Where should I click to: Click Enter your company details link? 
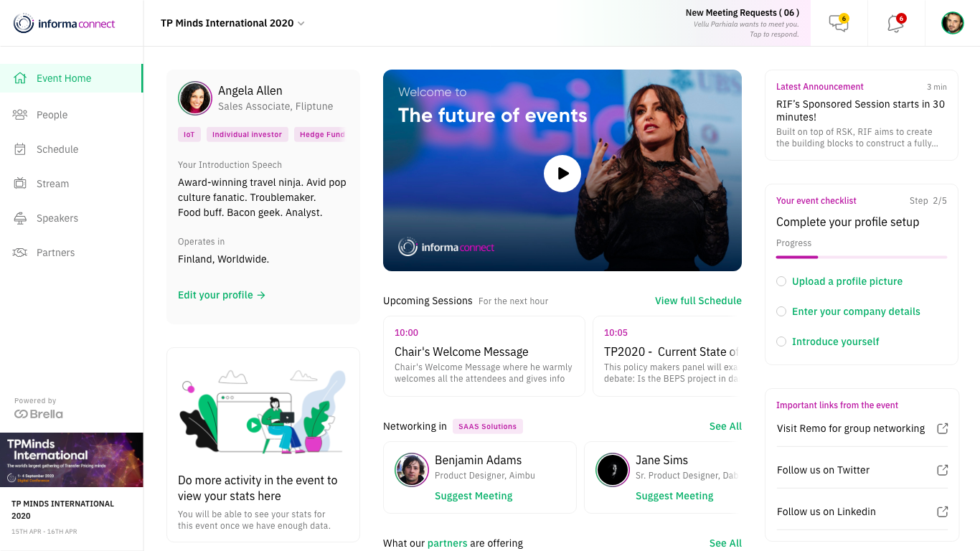tap(856, 311)
